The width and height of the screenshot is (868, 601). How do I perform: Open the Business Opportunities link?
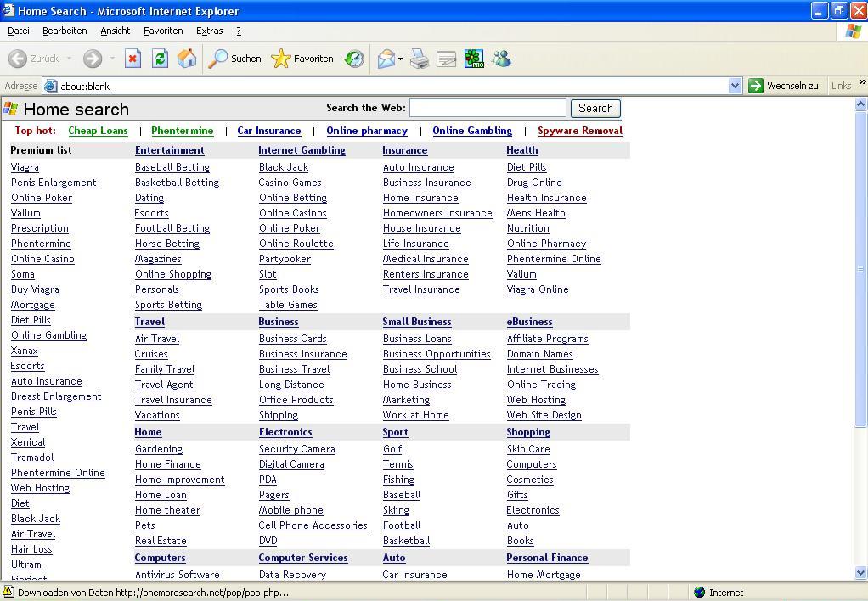tap(437, 354)
